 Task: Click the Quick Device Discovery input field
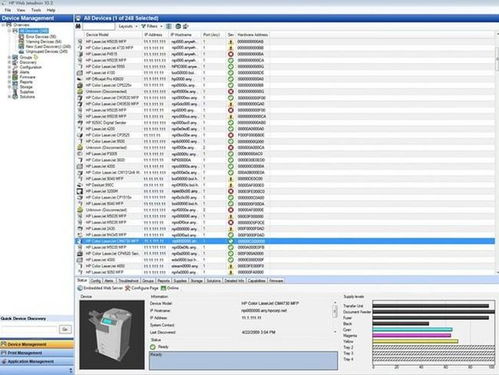(x=29, y=329)
